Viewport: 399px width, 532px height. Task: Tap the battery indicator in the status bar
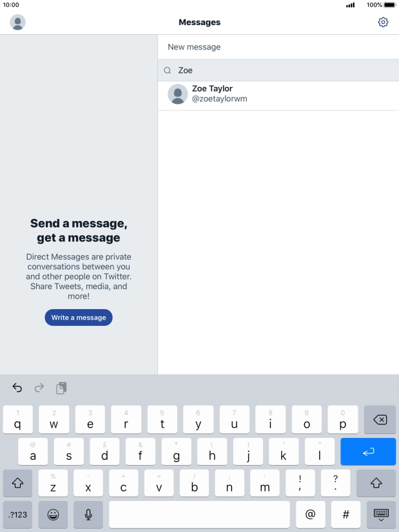tap(391, 5)
